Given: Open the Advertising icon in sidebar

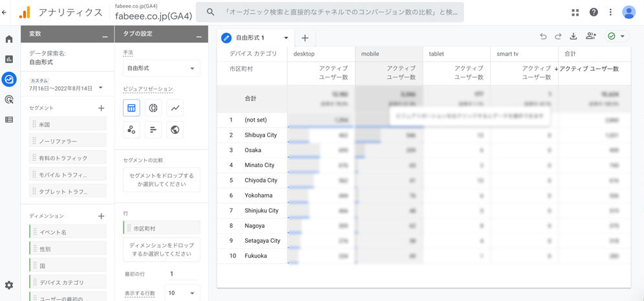Looking at the screenshot, I should point(9,99).
